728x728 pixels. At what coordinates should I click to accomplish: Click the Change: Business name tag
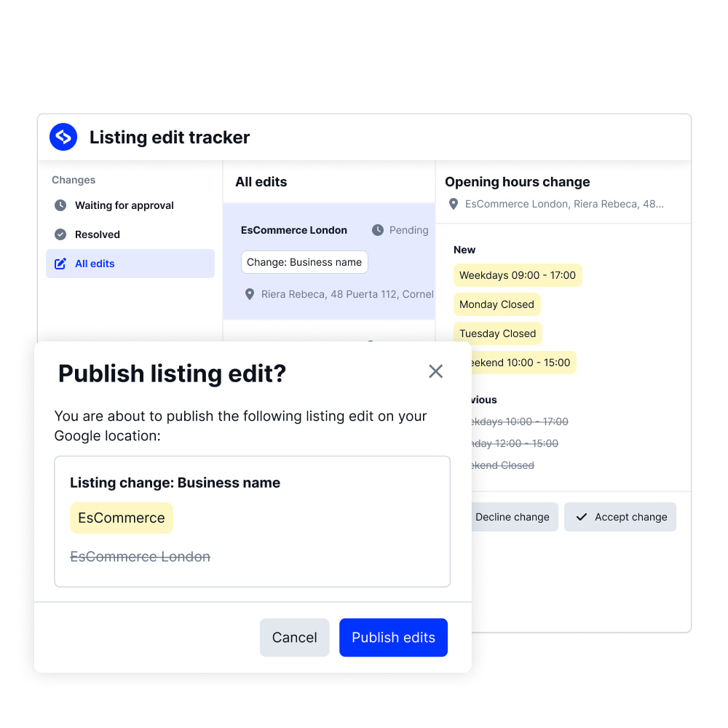pos(304,262)
